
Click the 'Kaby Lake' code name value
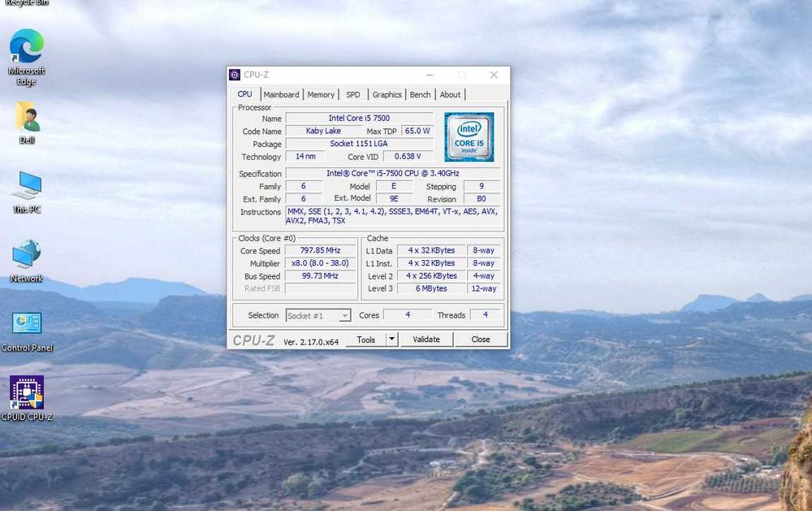[323, 131]
